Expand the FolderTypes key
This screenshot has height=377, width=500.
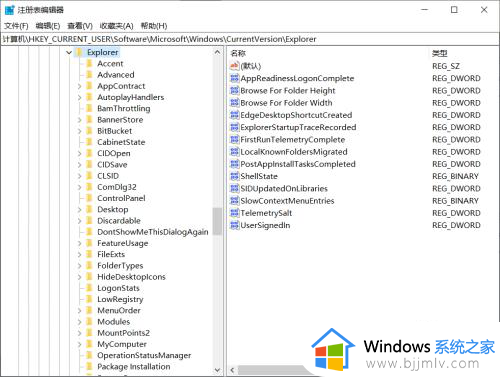[x=79, y=266]
